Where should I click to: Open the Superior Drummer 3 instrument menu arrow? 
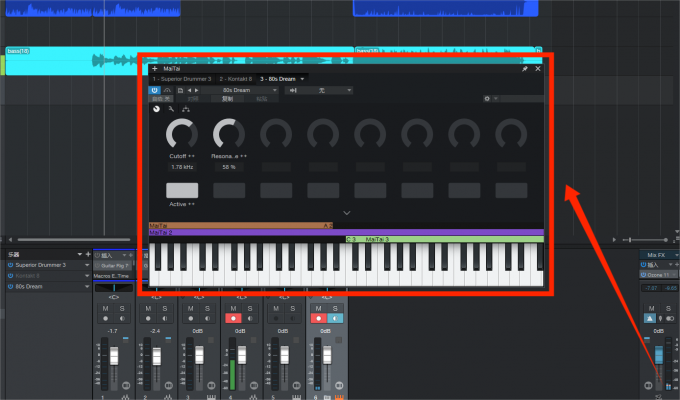(85, 265)
